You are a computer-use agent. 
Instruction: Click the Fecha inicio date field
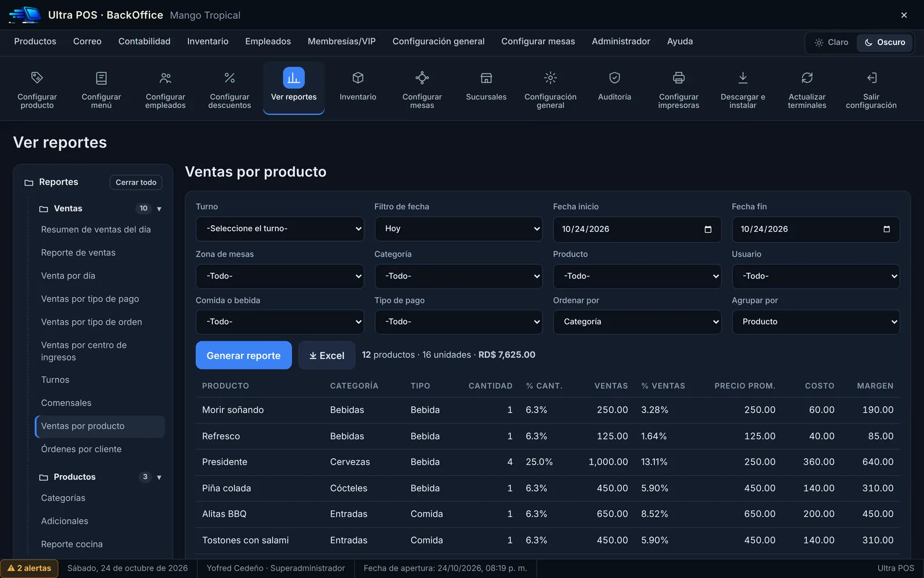(638, 229)
